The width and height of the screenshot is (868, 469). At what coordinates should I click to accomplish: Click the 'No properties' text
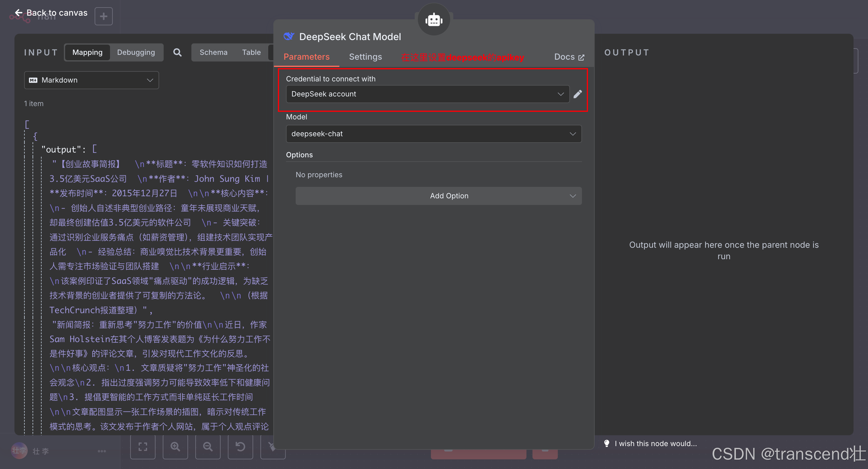319,175
